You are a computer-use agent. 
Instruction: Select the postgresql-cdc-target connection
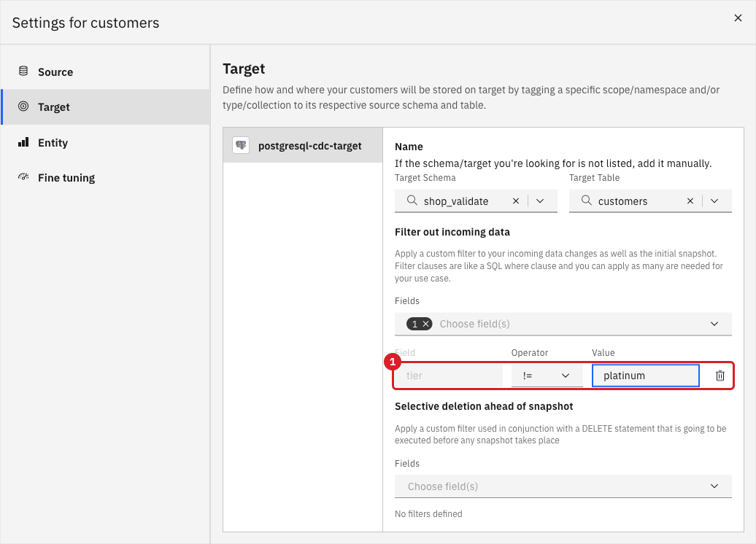pos(303,146)
